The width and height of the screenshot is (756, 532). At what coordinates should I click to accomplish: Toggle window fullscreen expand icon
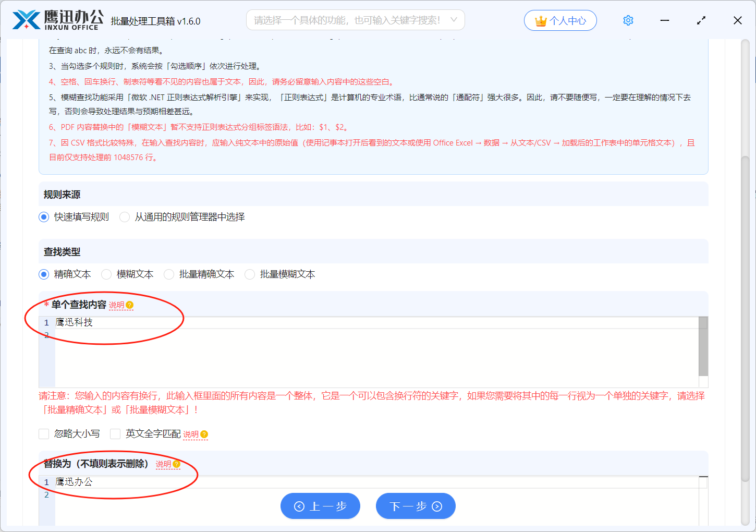pyautogui.click(x=701, y=20)
